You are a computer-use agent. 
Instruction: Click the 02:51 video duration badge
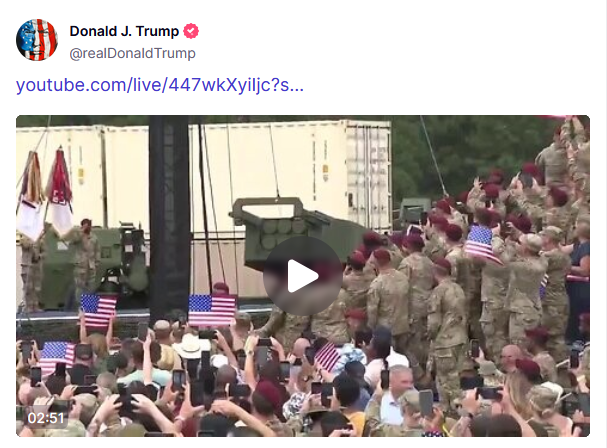click(x=46, y=418)
